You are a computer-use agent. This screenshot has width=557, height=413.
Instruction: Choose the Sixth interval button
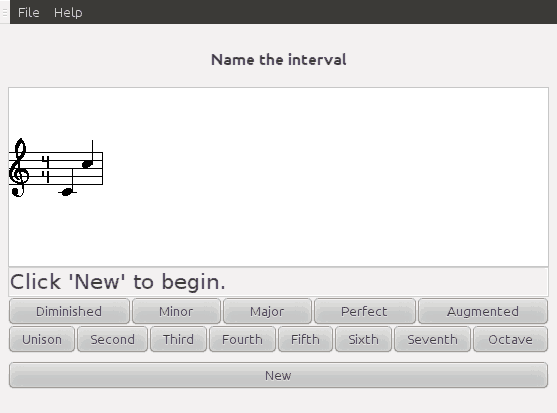tap(363, 339)
